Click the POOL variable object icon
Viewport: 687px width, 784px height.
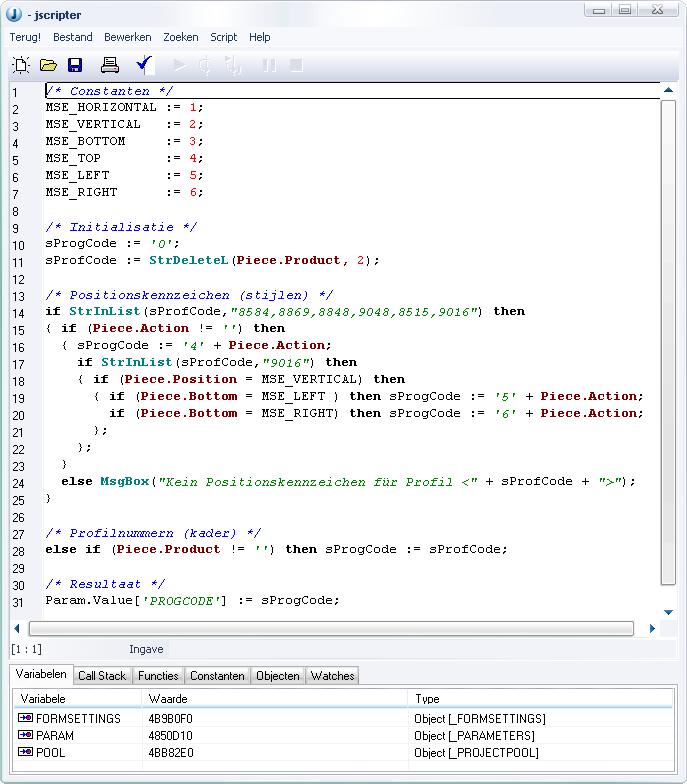point(25,752)
